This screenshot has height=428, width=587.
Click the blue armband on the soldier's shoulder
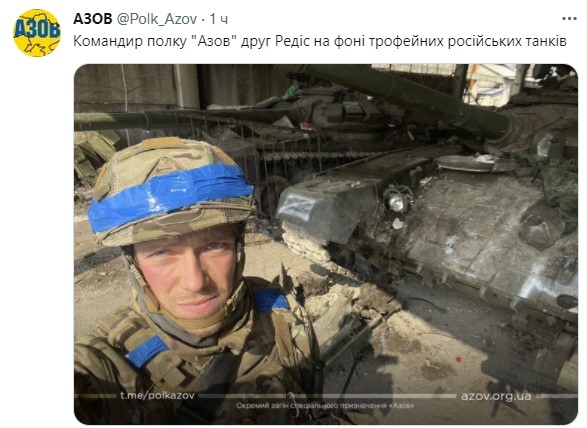[x=271, y=301]
